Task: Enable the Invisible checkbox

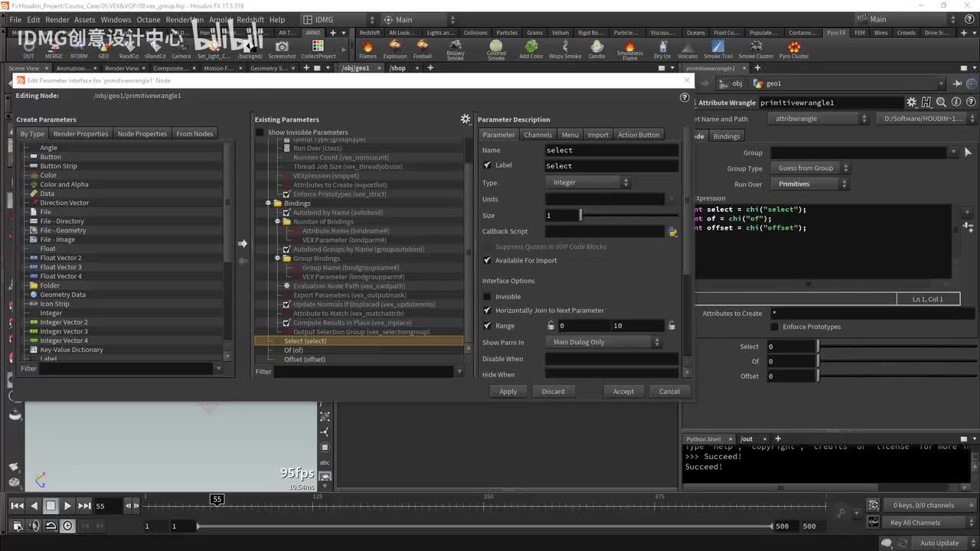Action: (488, 297)
